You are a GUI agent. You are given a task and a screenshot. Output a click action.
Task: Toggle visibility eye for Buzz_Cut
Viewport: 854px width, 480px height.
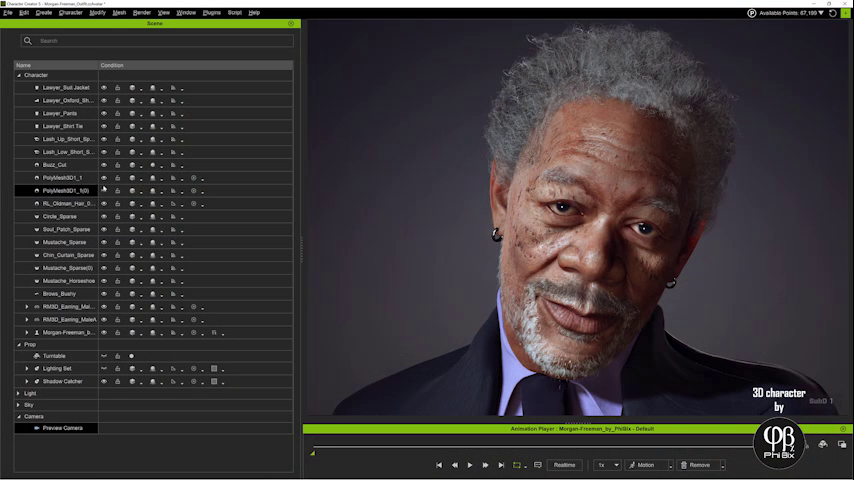tap(103, 165)
